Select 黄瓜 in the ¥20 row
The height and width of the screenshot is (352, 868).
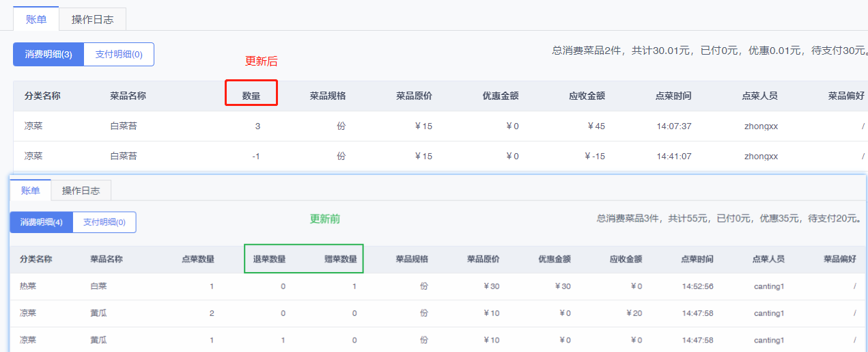point(98,313)
